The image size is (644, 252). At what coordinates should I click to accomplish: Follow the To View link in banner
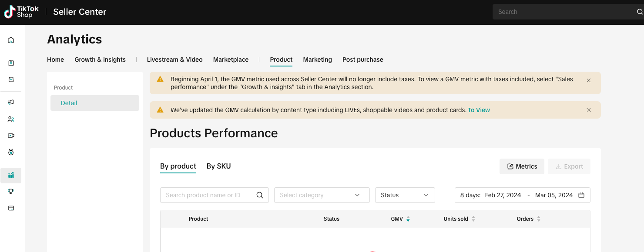click(x=479, y=110)
